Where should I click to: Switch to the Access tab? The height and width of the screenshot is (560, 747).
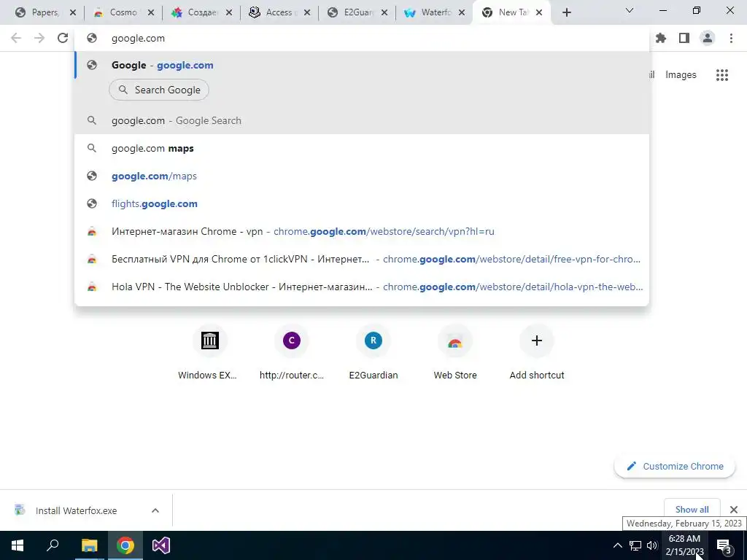click(x=279, y=12)
